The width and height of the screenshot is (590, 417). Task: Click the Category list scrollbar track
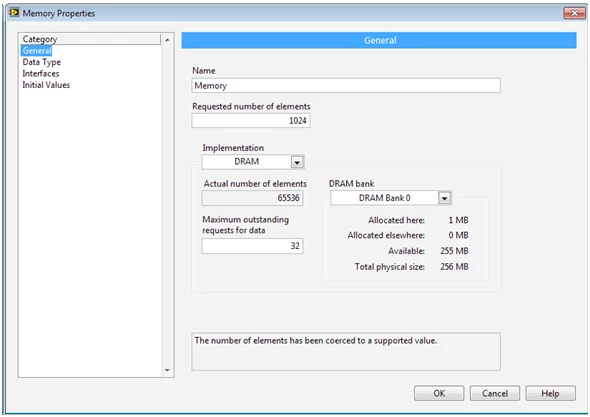pyautogui.click(x=167, y=205)
